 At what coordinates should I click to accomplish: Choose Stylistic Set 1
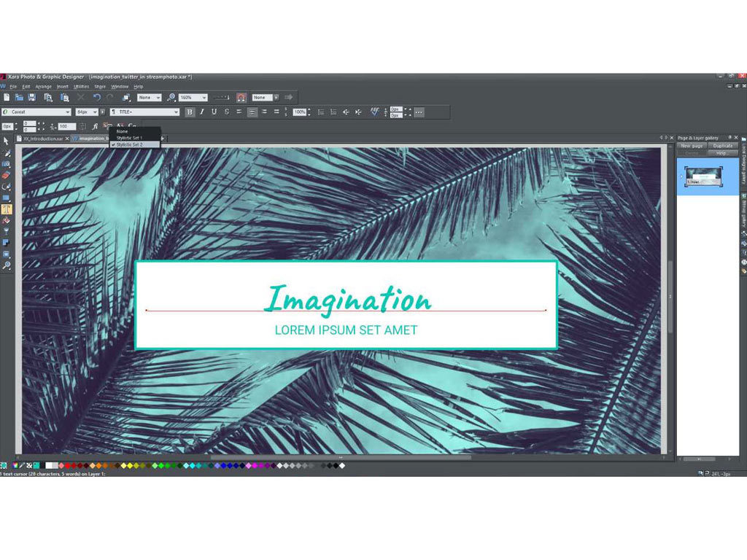click(135, 138)
